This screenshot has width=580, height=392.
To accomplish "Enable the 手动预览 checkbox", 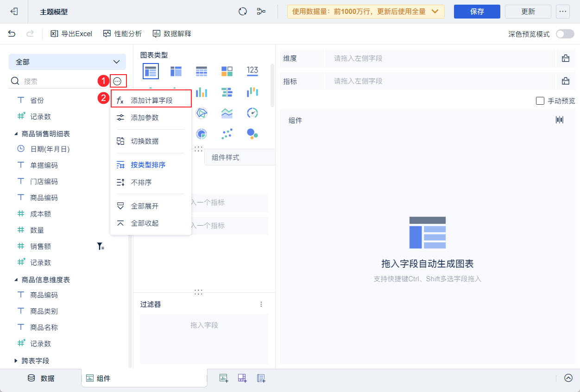I will tap(540, 101).
